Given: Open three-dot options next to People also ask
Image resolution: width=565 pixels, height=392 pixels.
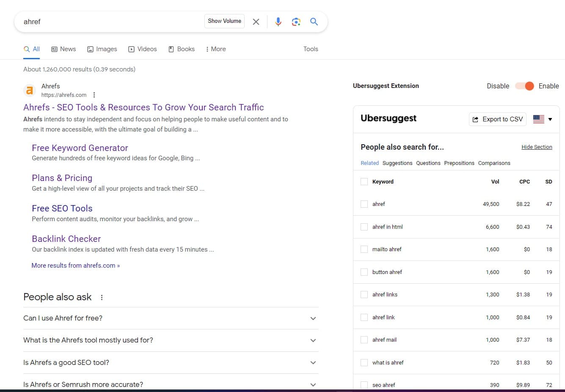Looking at the screenshot, I should click(x=102, y=297).
